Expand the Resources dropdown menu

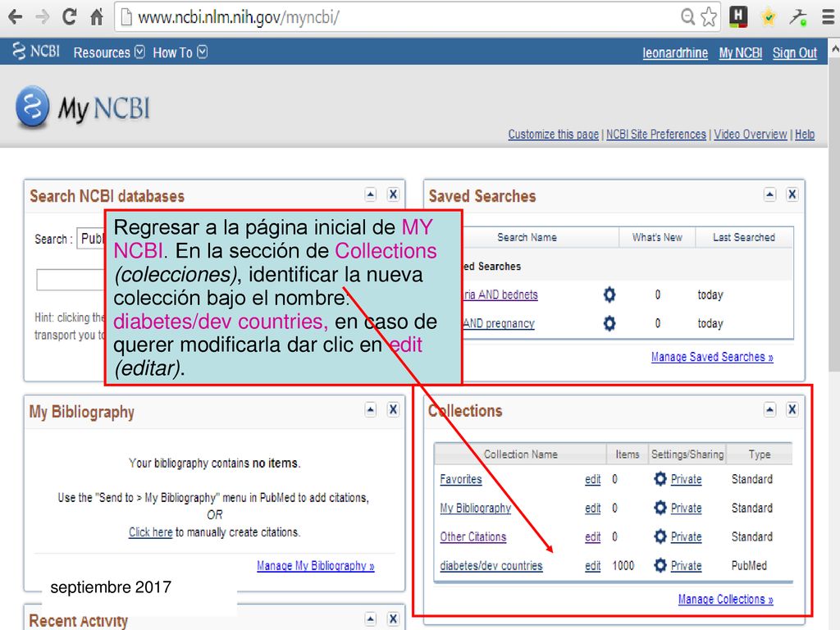click(x=109, y=52)
